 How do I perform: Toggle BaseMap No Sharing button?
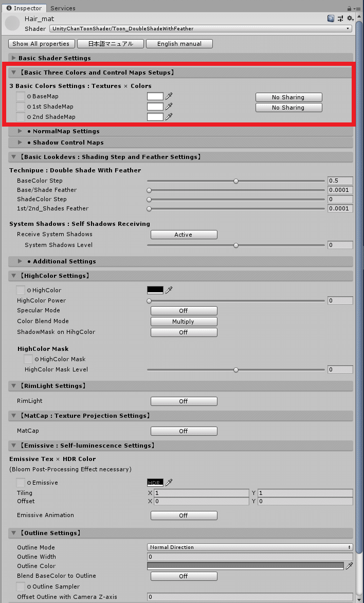[288, 97]
